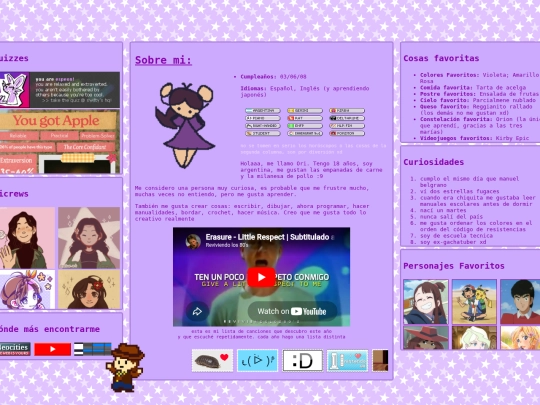
Task: Click Watch on YouTube button
Action: click(x=292, y=311)
